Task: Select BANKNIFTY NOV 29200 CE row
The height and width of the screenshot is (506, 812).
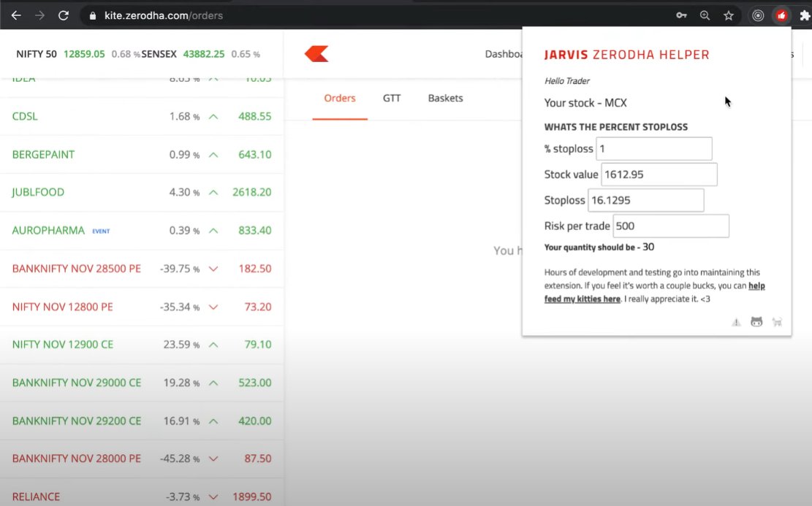Action: (142, 421)
